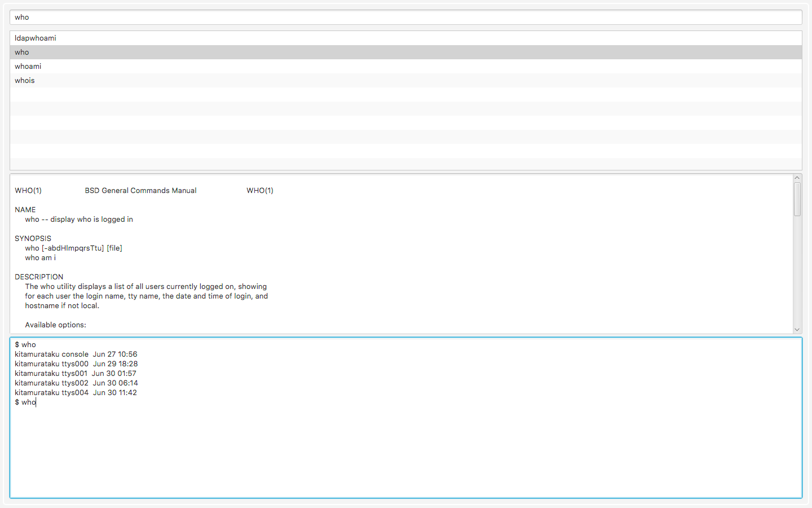Image resolution: width=812 pixels, height=508 pixels.
Task: Click the console login line in terminal output
Action: (x=76, y=354)
